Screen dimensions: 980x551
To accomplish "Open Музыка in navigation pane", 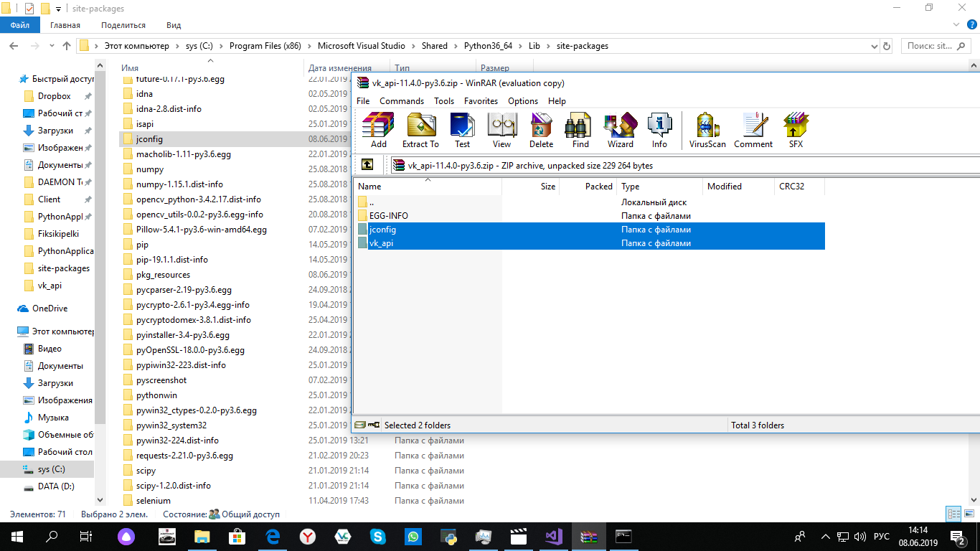I will [x=53, y=418].
